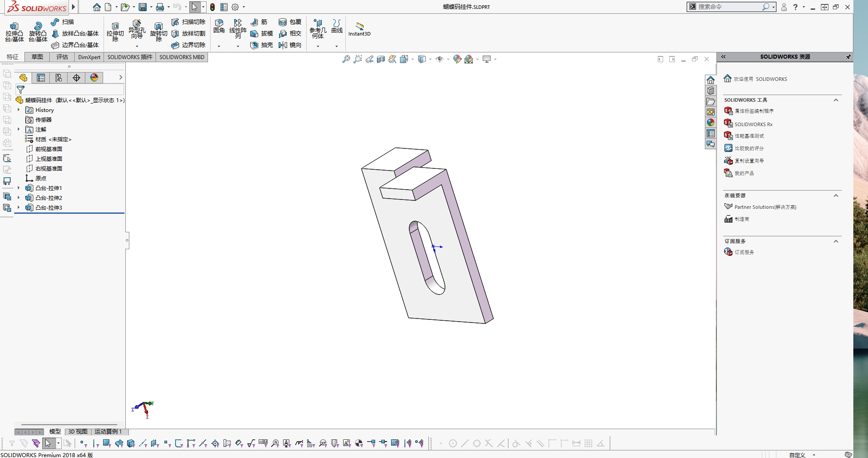Choose the 拔模 draft tool
868x458 pixels.
click(x=262, y=33)
